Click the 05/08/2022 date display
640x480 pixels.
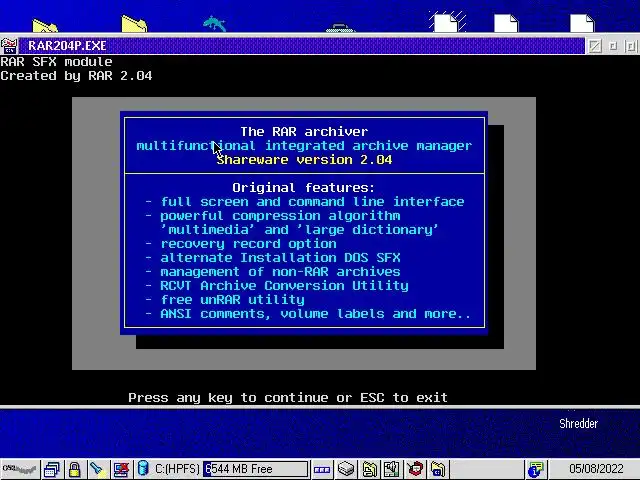coord(596,469)
